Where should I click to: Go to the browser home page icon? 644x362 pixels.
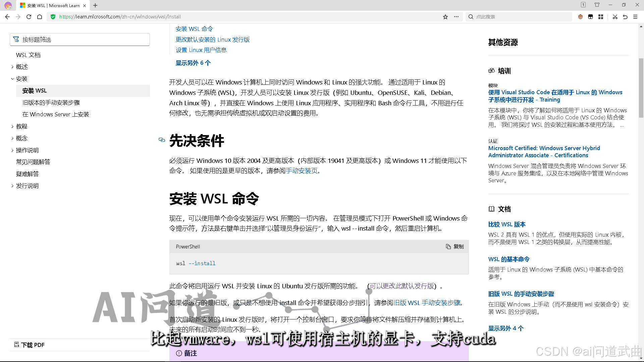click(x=40, y=17)
